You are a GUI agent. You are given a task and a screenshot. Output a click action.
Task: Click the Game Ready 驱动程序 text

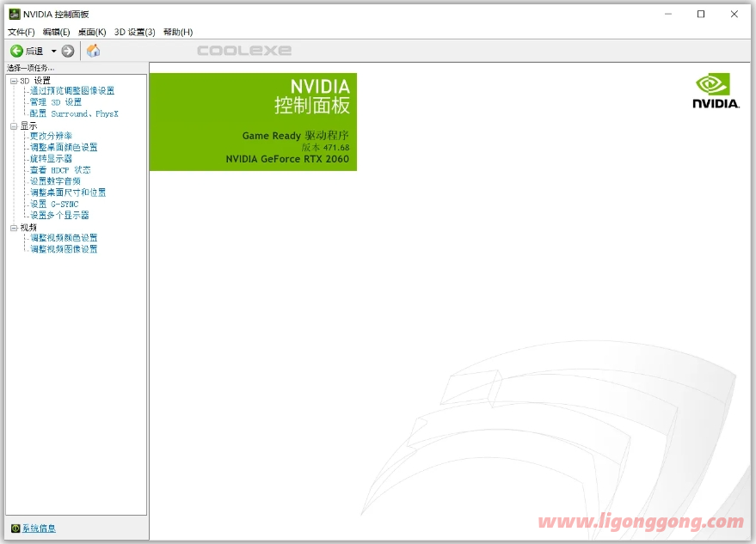point(296,136)
